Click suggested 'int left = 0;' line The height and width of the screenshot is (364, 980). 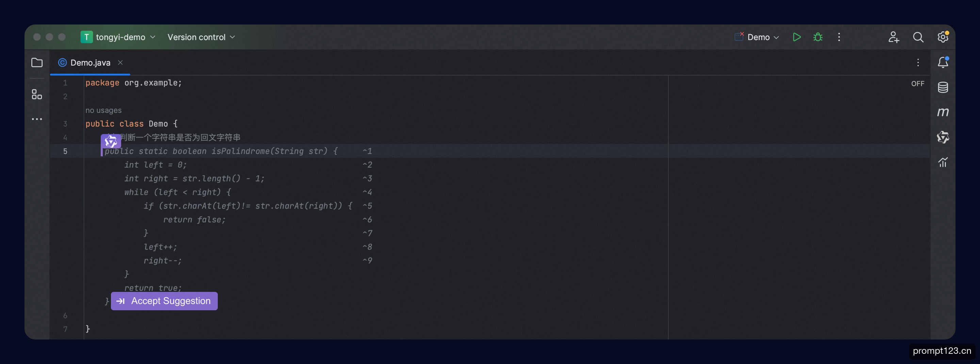[155, 165]
